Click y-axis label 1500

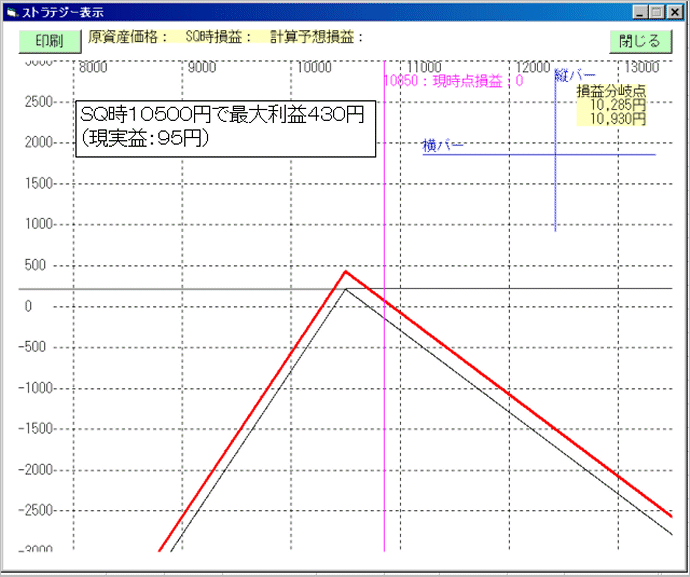(x=39, y=184)
